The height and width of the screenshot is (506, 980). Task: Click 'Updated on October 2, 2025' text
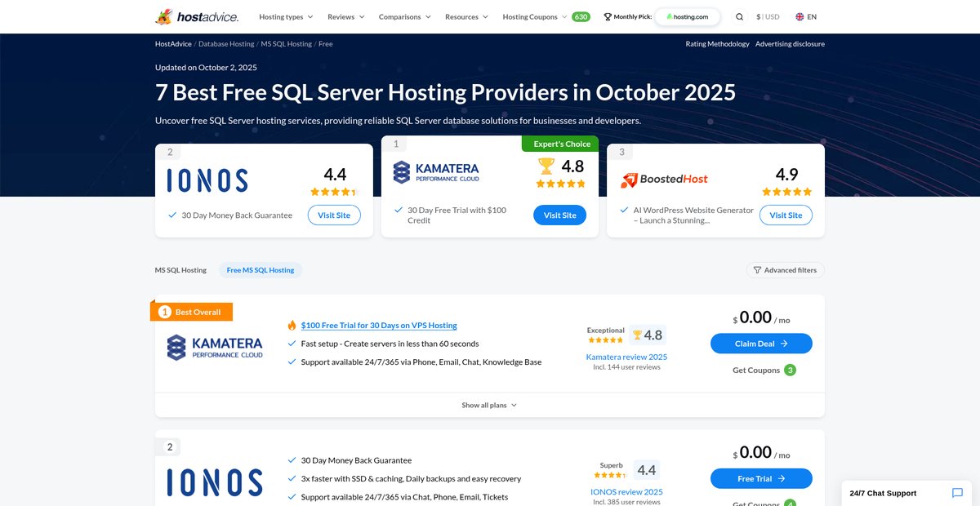pyautogui.click(x=206, y=68)
